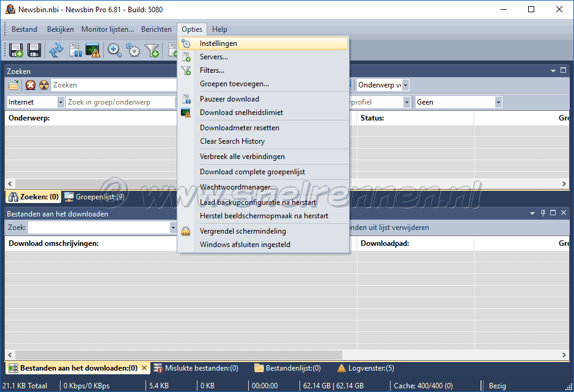
Task: Open the Bestand menu
Action: (24, 29)
